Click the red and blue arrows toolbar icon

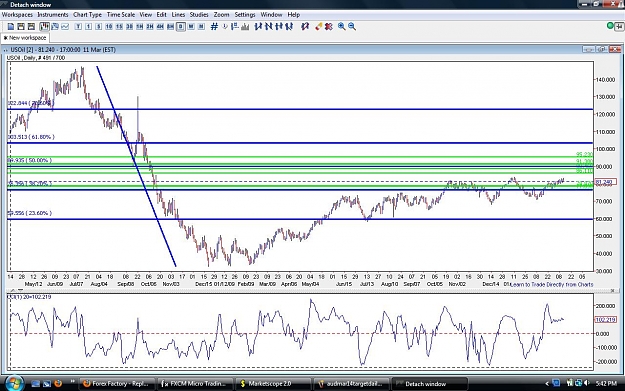pos(305,27)
